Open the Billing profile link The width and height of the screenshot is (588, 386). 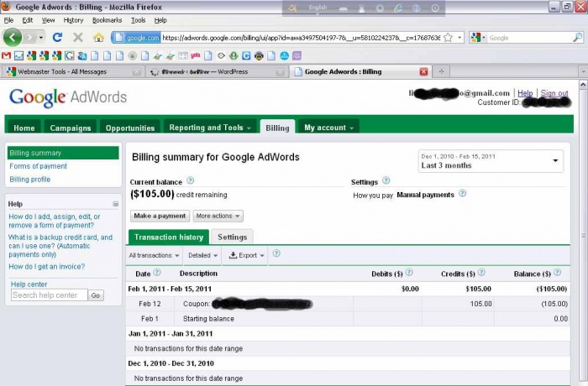(30, 179)
